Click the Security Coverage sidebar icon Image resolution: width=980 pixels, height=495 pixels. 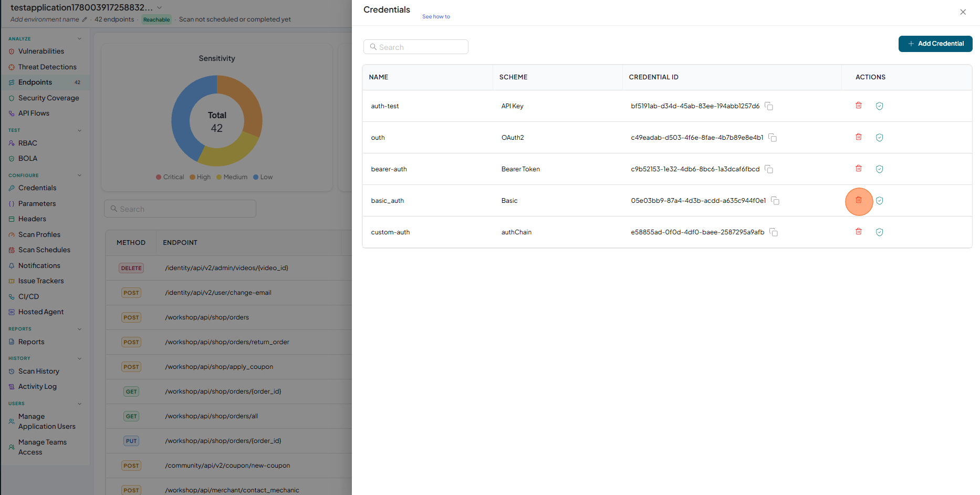point(12,98)
